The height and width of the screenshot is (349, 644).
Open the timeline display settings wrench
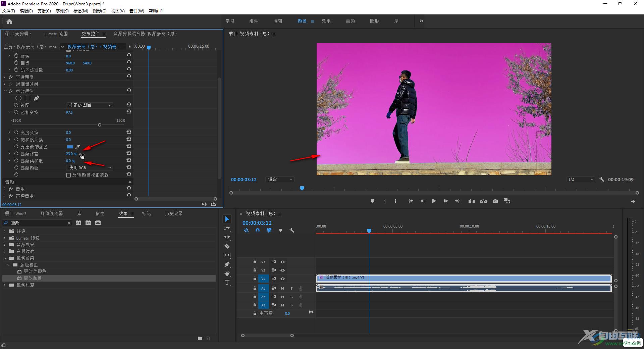tap(292, 231)
